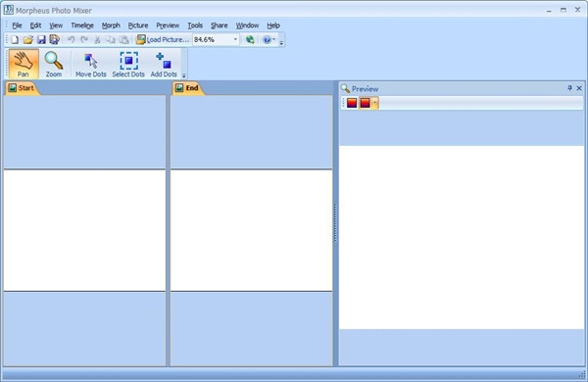
Task: Open the Timeline menu
Action: [82, 25]
